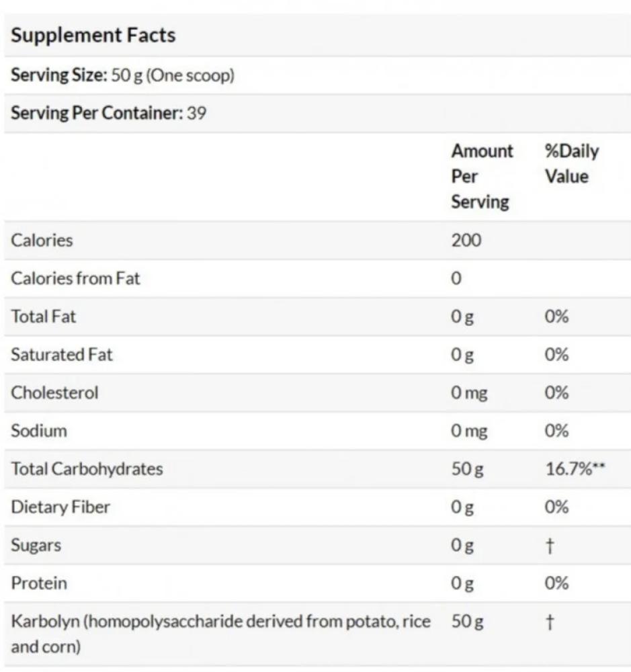Click the Supplement Facts heading
Screen dimensions: 631x672
93,35
